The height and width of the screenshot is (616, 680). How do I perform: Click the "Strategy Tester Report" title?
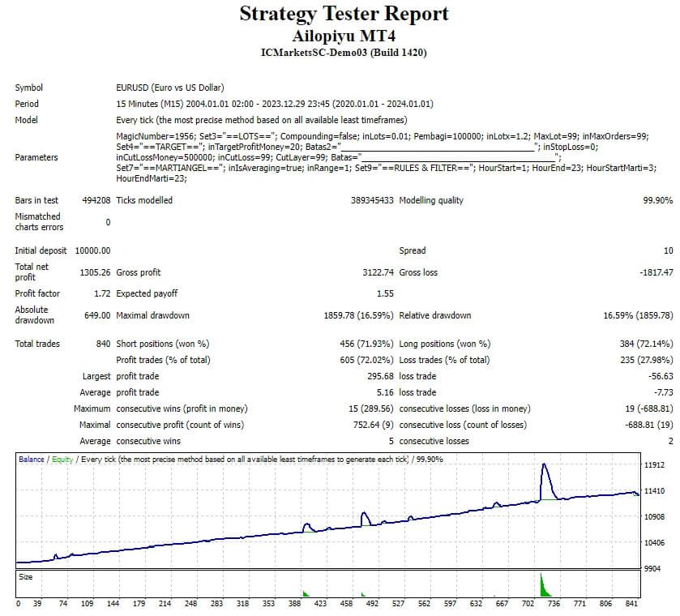point(344,14)
